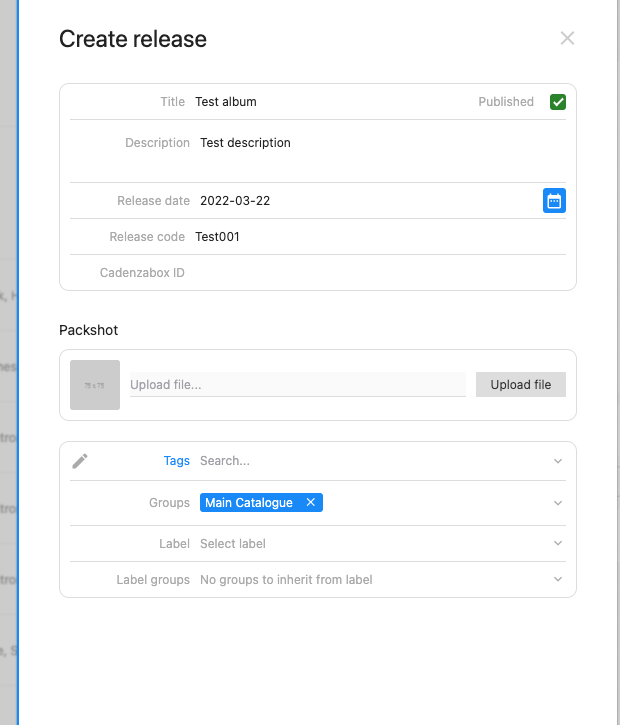Open the Label dropdown chevron
Viewport: 620px width, 725px height.
click(558, 543)
